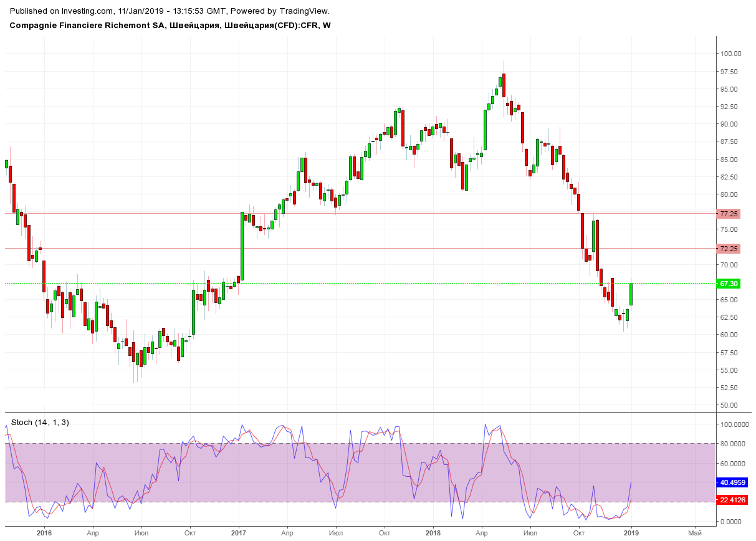Click the 75.00 price axis label
756x541 pixels.
[x=730, y=229]
